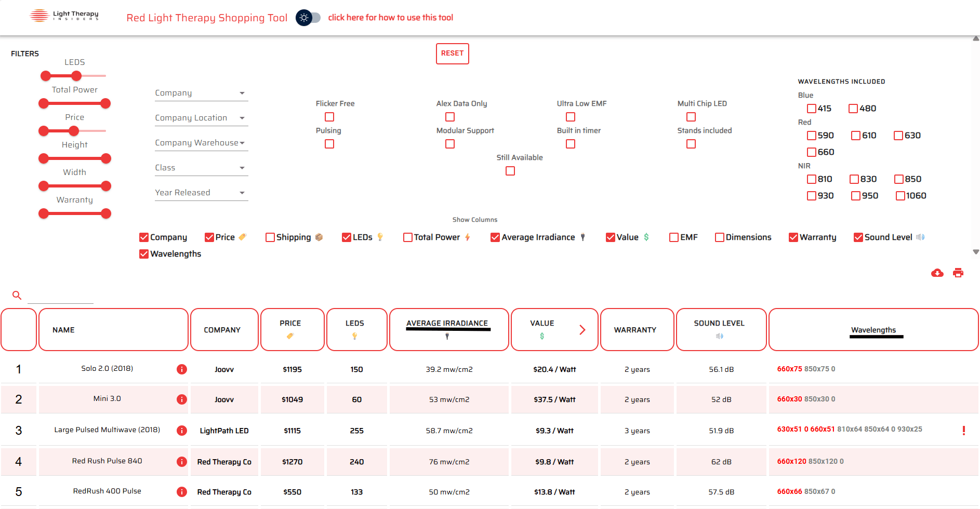Expand the Year Released dropdown
Screen dimensions: 980x509
pyautogui.click(x=202, y=193)
